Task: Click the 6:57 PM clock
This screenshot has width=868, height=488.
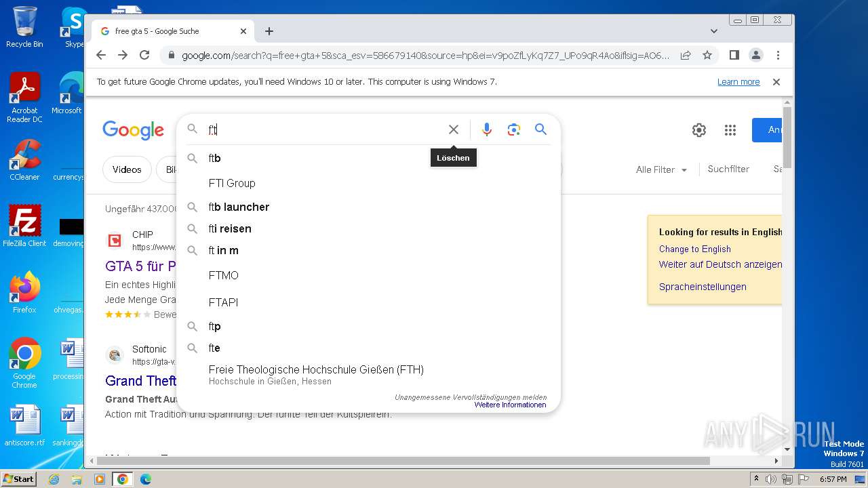Action: 833,479
